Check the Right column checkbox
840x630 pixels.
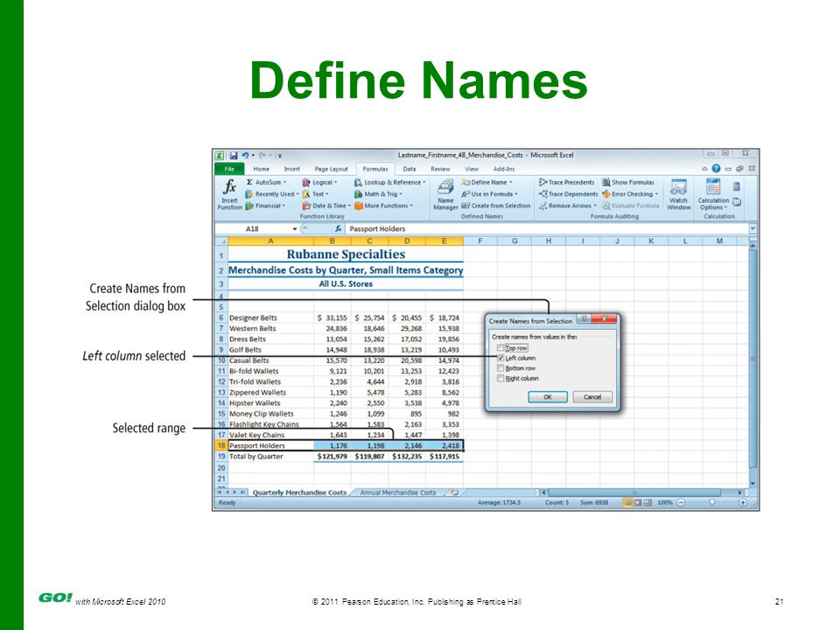point(500,378)
